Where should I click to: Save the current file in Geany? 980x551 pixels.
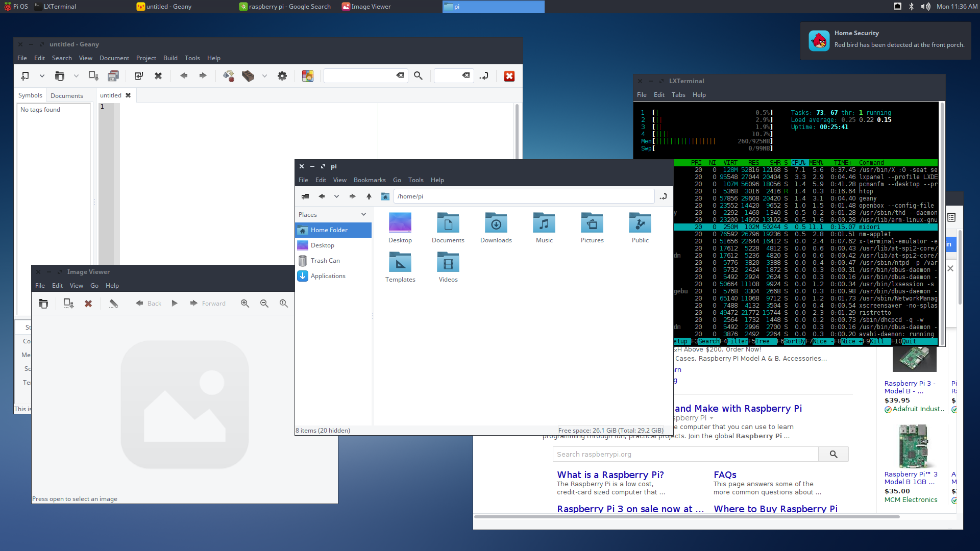point(93,76)
